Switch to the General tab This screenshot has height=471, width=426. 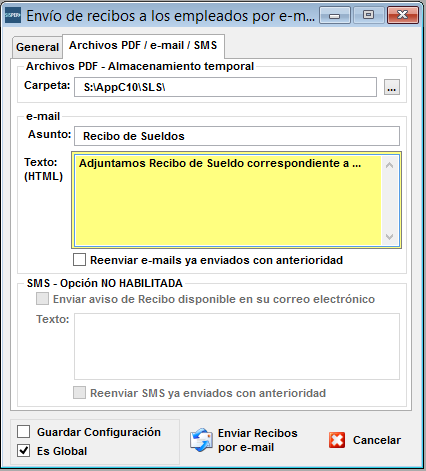tap(37, 47)
